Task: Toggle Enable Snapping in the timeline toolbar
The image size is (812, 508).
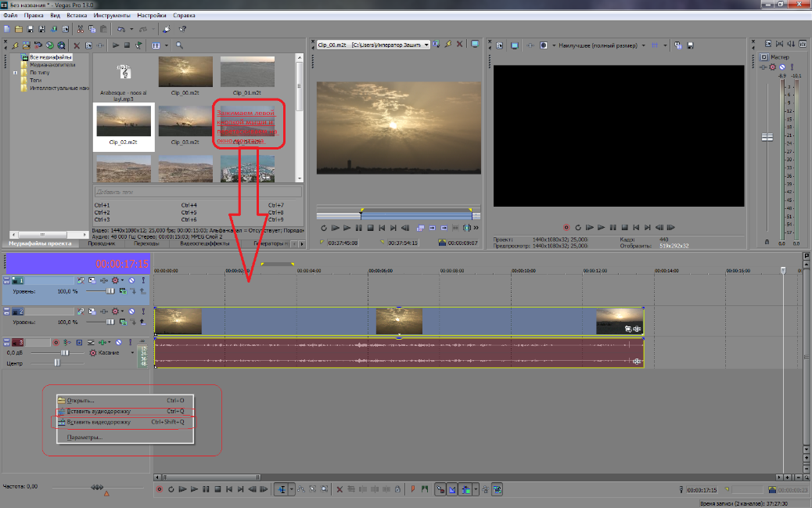Action: click(440, 489)
